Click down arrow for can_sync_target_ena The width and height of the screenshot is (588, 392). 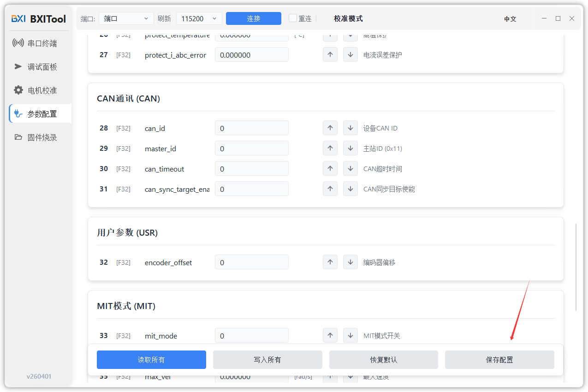click(x=350, y=189)
